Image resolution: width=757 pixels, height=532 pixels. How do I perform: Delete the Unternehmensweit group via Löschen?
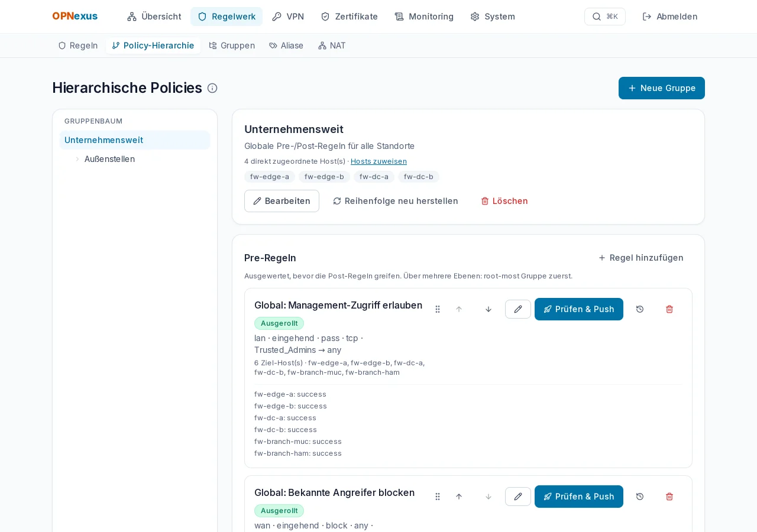[x=504, y=201]
